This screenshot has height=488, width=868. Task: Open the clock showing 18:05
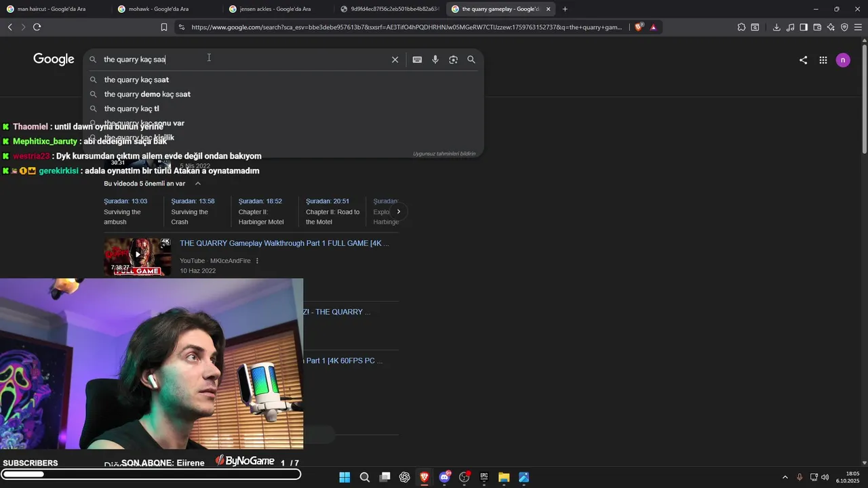848,477
